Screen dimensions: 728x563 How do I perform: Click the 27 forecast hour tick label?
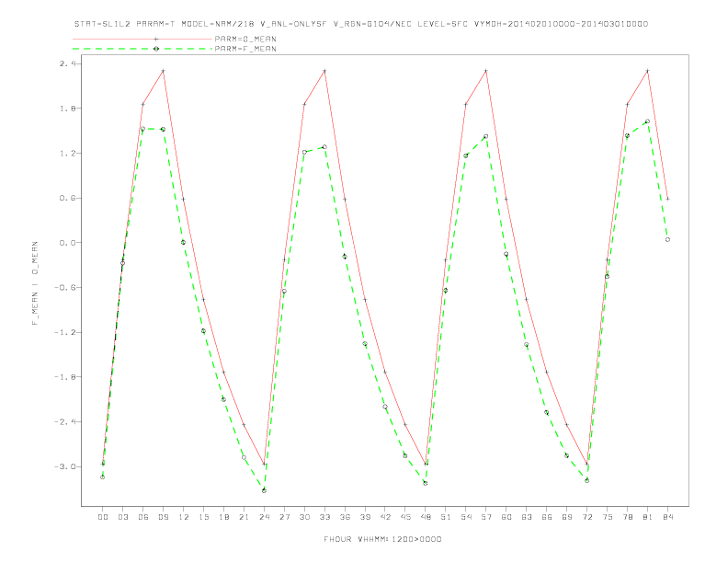click(284, 517)
